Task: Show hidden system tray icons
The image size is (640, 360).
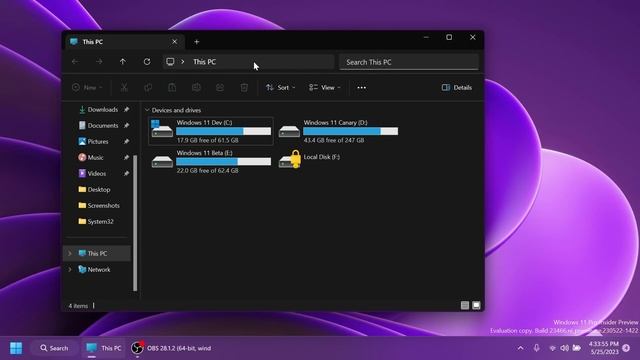Action: point(520,348)
